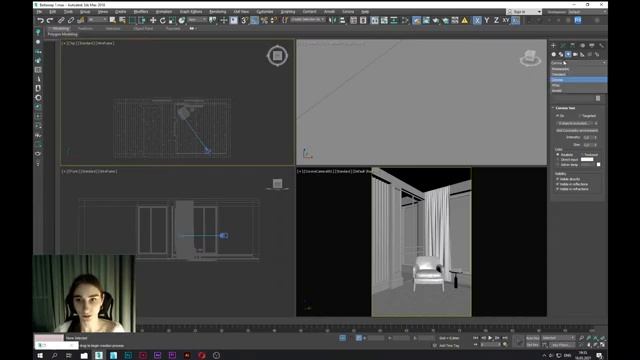This screenshot has width=640, height=360.
Task: Select the Geometry category icon
Action: pos(554,54)
